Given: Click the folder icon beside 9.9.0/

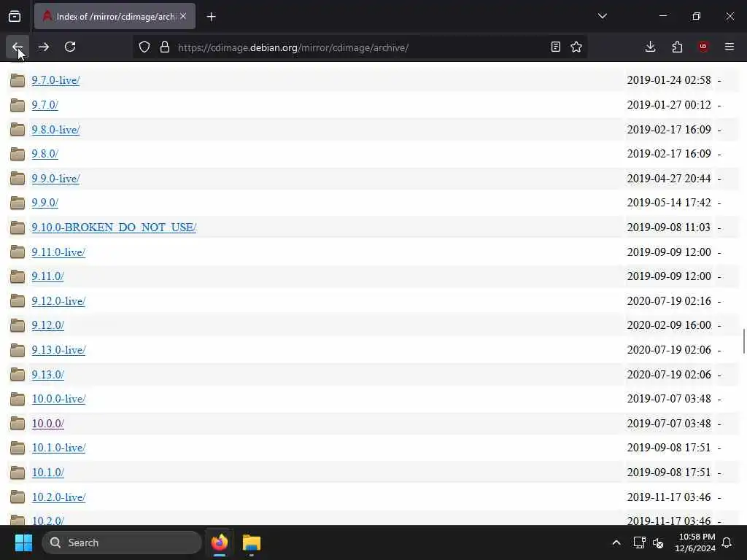Looking at the screenshot, I should tap(18, 203).
